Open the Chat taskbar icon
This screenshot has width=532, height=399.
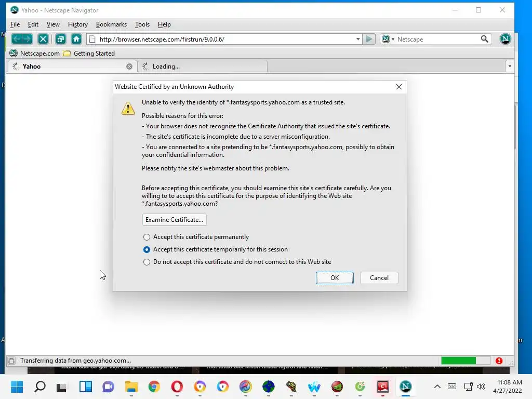coord(108,387)
